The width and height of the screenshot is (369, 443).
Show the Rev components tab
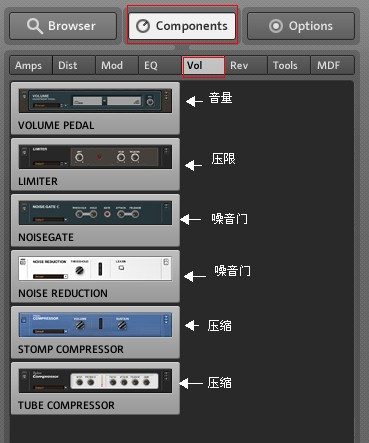pyautogui.click(x=246, y=65)
